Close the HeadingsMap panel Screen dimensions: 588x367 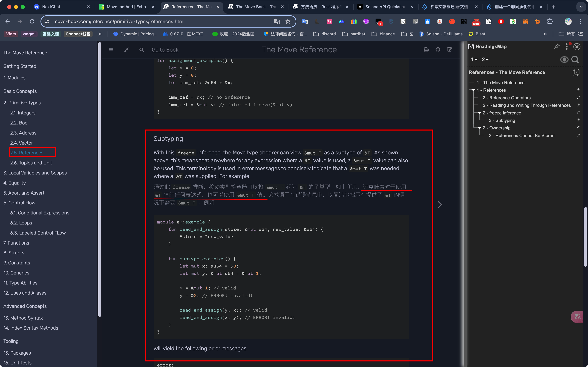(577, 47)
